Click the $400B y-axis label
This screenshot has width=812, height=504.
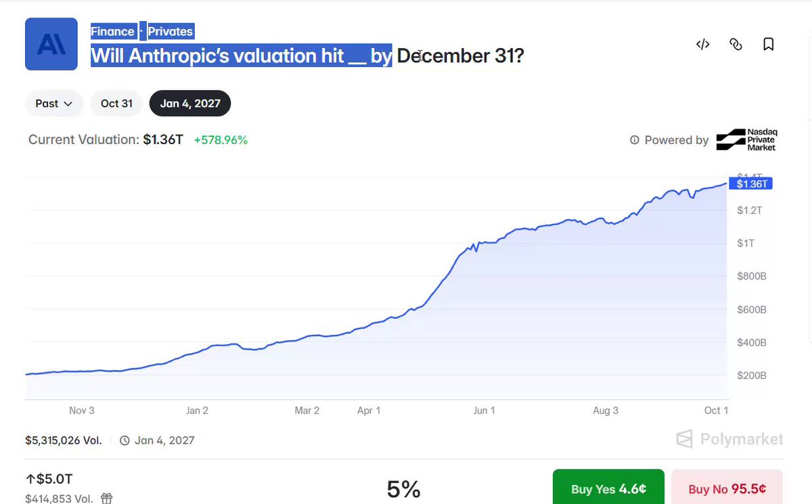pos(751,343)
